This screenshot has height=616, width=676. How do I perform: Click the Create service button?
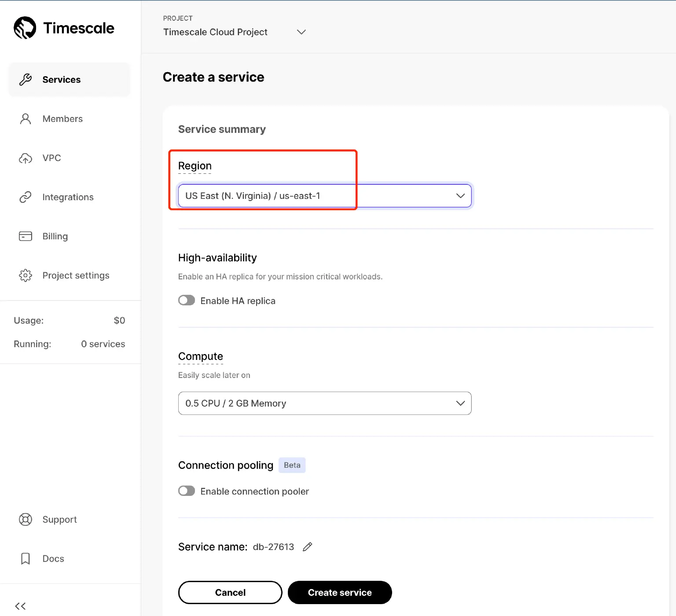[x=339, y=592]
